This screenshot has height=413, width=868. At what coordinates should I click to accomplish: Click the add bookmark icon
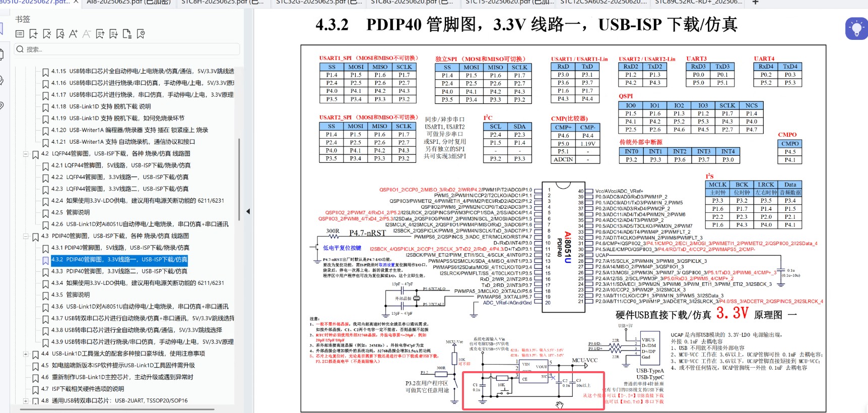[x=34, y=34]
